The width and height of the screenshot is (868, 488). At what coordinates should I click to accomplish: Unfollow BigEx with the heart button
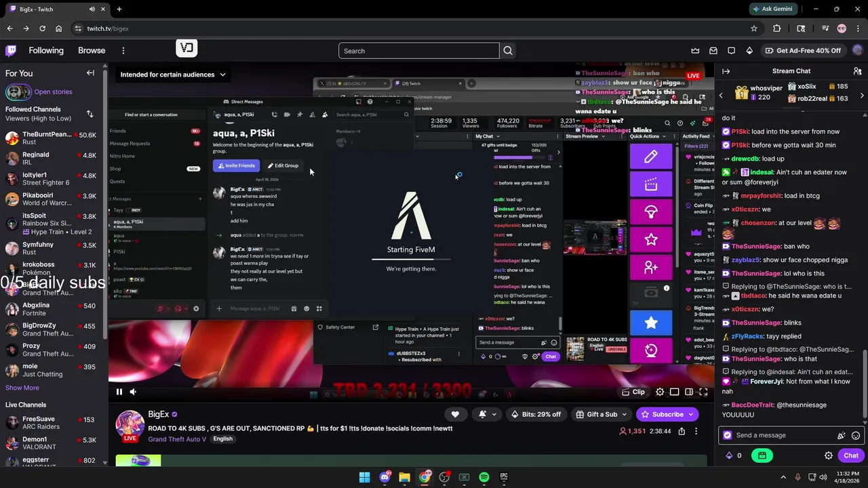[455, 414]
